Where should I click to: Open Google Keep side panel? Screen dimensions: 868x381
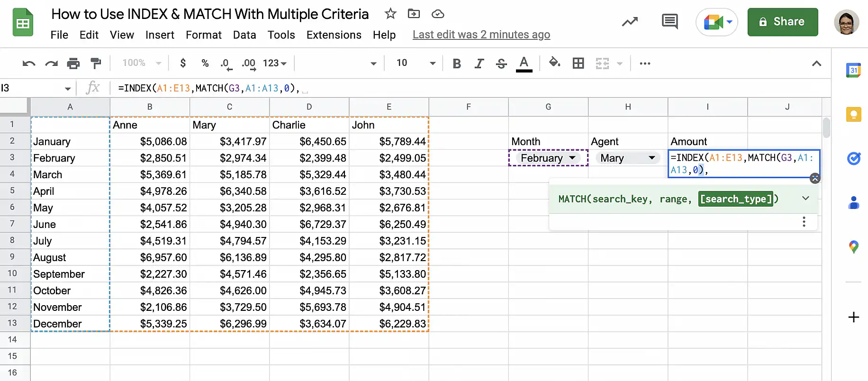point(853,114)
